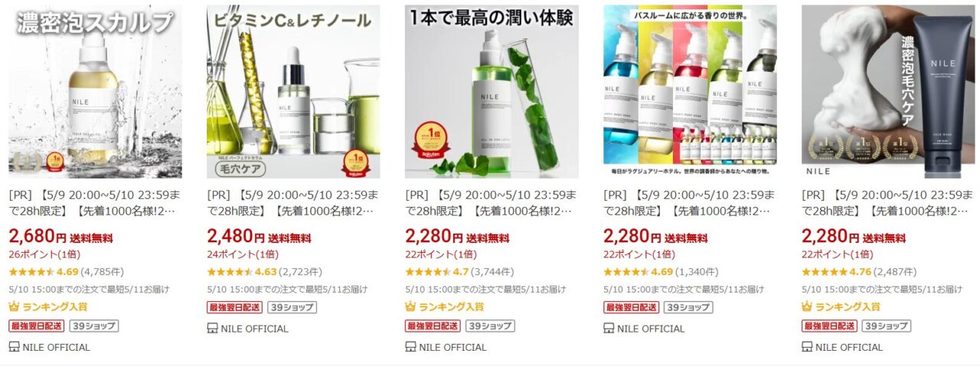Click the shop icon beside NILE OFFICIAL under the 2,480円 item
The height and width of the screenshot is (373, 980).
pyautogui.click(x=212, y=329)
